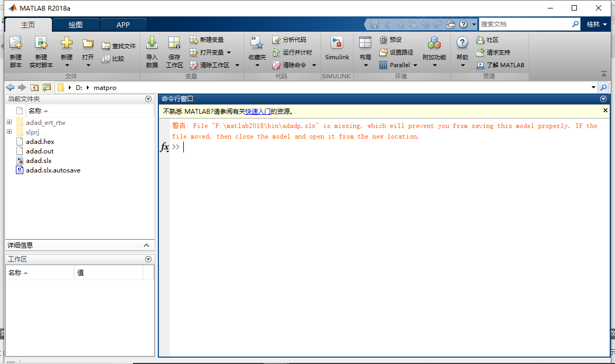
Task: Click the forward navigation arrow in address bar
Action: tap(22, 87)
